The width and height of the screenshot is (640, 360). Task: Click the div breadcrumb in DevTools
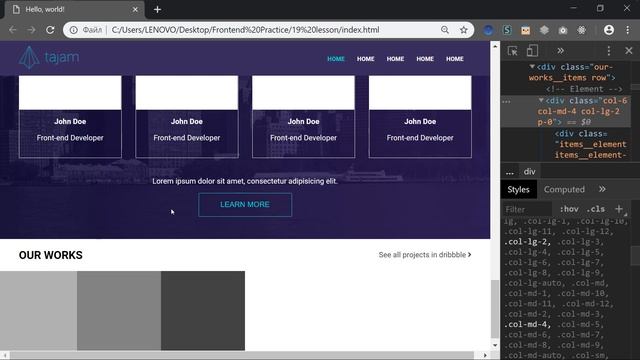click(x=529, y=171)
